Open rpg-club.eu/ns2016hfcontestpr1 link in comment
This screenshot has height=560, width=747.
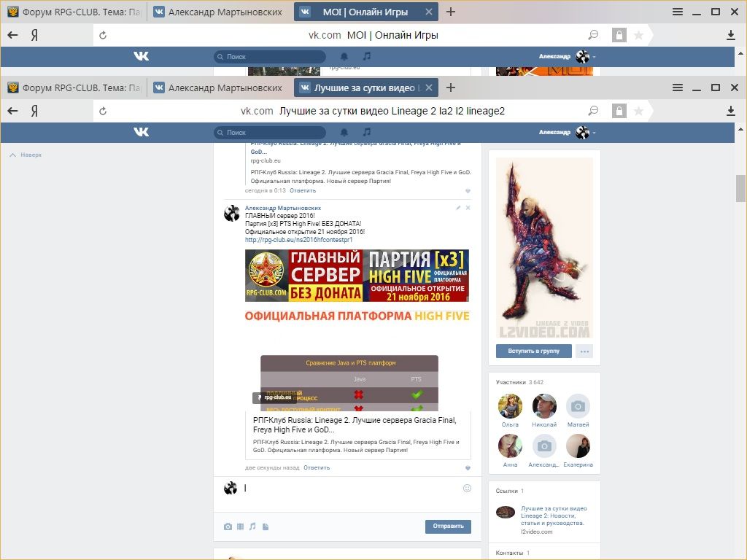298,239
